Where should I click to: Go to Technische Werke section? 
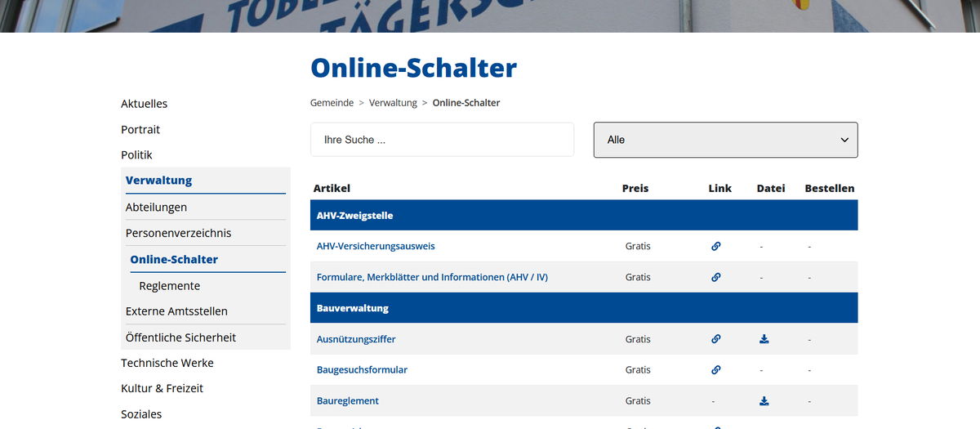coord(167,363)
